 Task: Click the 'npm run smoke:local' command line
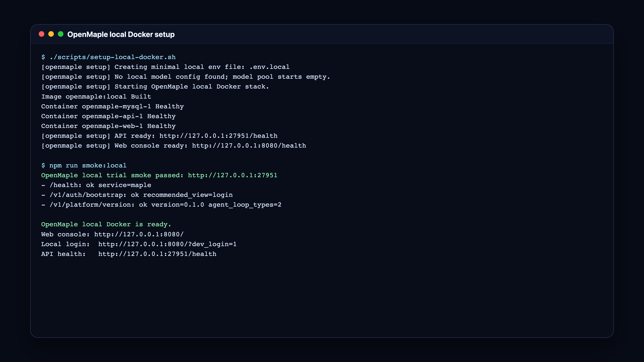tap(84, 165)
